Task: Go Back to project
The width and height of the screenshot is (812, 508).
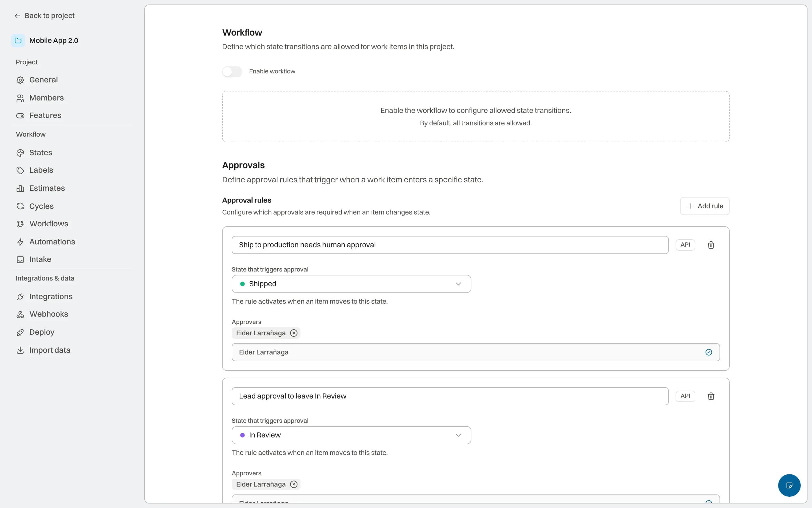Action: pyautogui.click(x=45, y=16)
